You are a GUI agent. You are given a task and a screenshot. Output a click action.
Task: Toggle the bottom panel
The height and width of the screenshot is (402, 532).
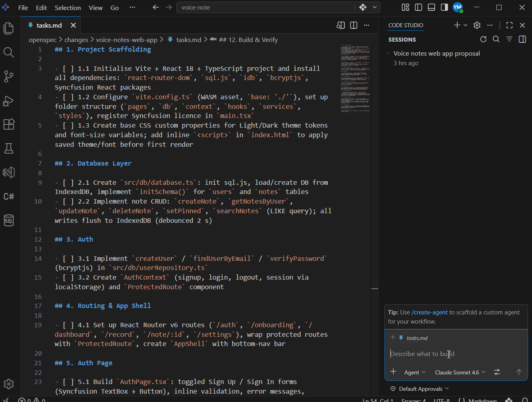click(x=431, y=7)
